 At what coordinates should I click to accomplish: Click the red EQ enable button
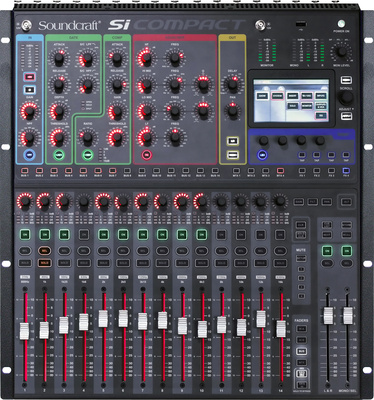(x=146, y=155)
